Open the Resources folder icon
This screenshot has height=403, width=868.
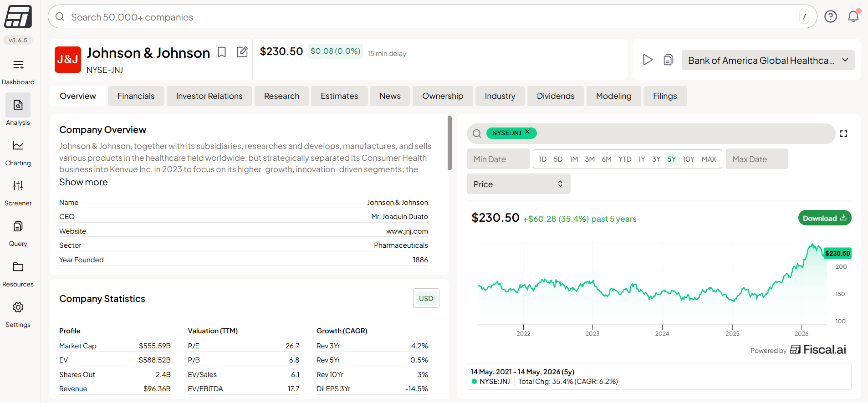point(18,267)
